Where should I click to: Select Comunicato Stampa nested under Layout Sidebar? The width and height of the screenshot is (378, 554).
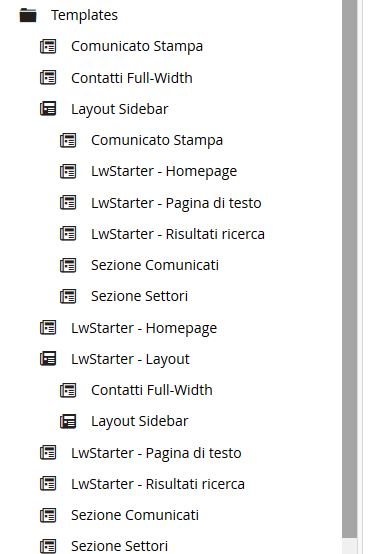[157, 140]
